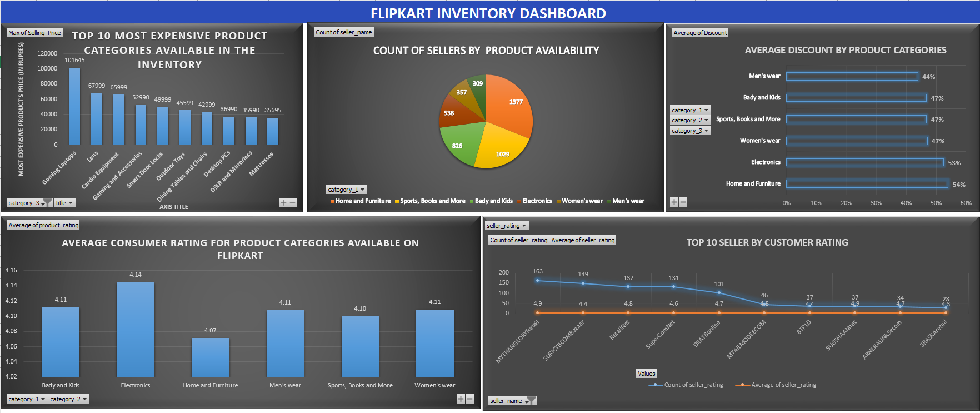The width and height of the screenshot is (980, 413).
Task: Click the Gaming Laptops bar labeled 101645
Action: 74,106
